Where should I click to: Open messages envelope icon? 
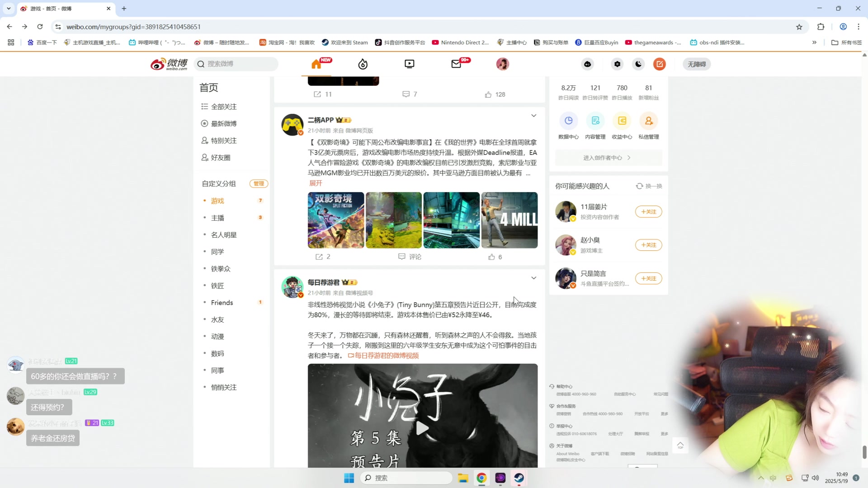[456, 64]
